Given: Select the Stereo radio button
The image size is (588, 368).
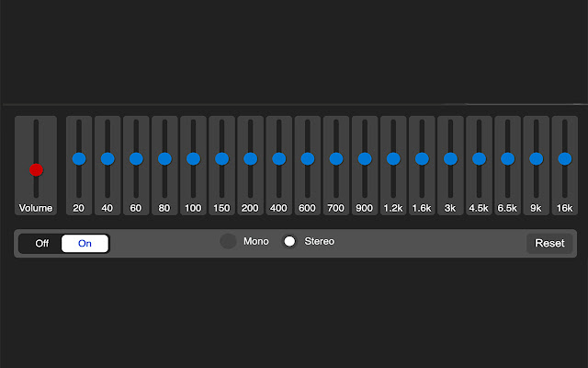Looking at the screenshot, I should click(x=289, y=241).
